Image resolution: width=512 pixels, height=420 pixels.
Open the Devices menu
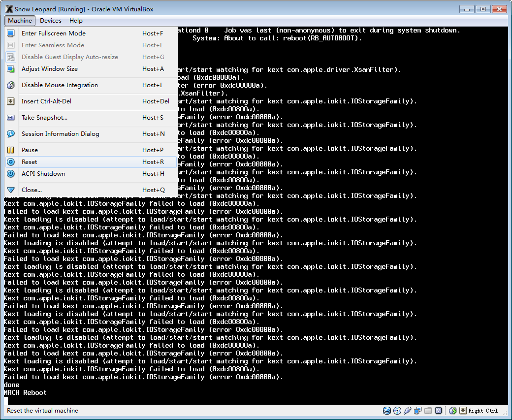[51, 21]
